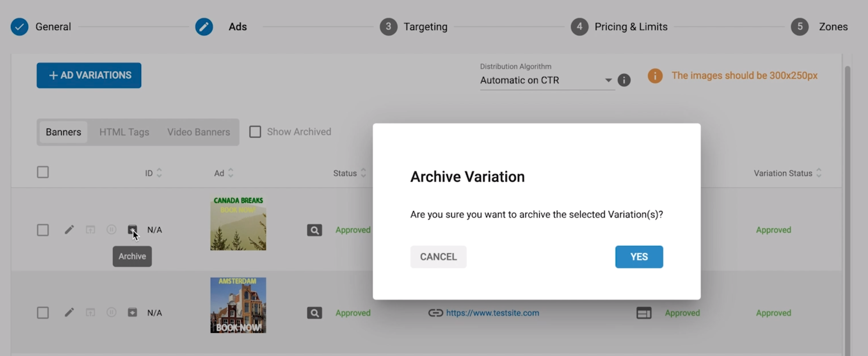Click the info icon beside Distribution Algorithm
Viewport: 868px width, 356px height.
point(624,80)
